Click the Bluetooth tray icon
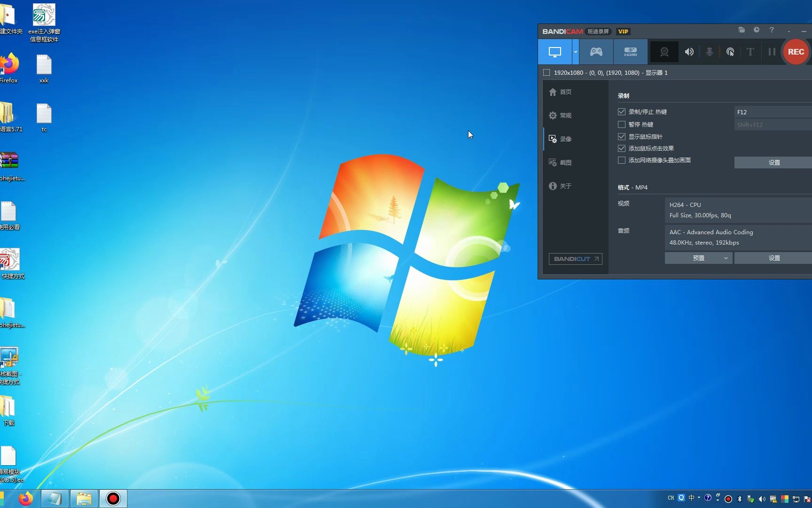812x508 pixels. 740,499
